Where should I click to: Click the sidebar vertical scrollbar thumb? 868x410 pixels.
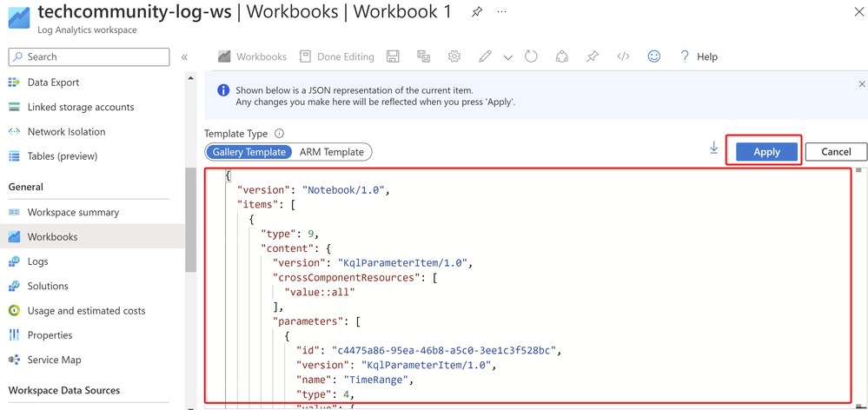tap(191, 219)
